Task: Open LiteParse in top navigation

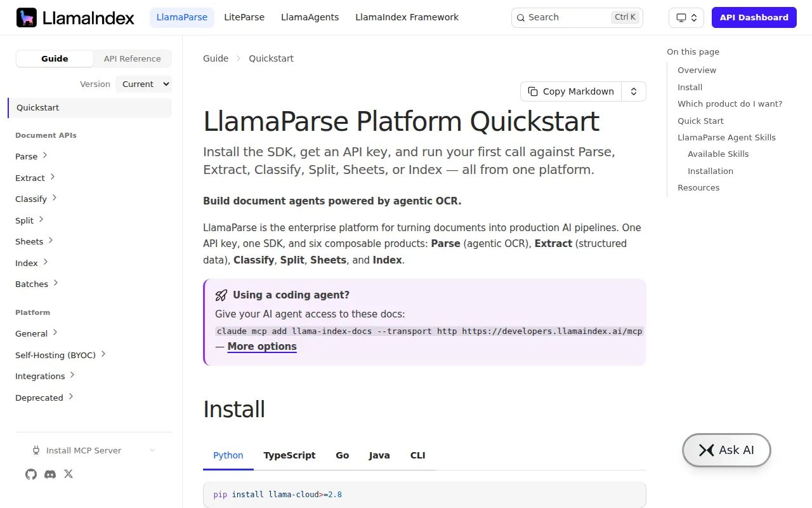Action: pos(244,18)
